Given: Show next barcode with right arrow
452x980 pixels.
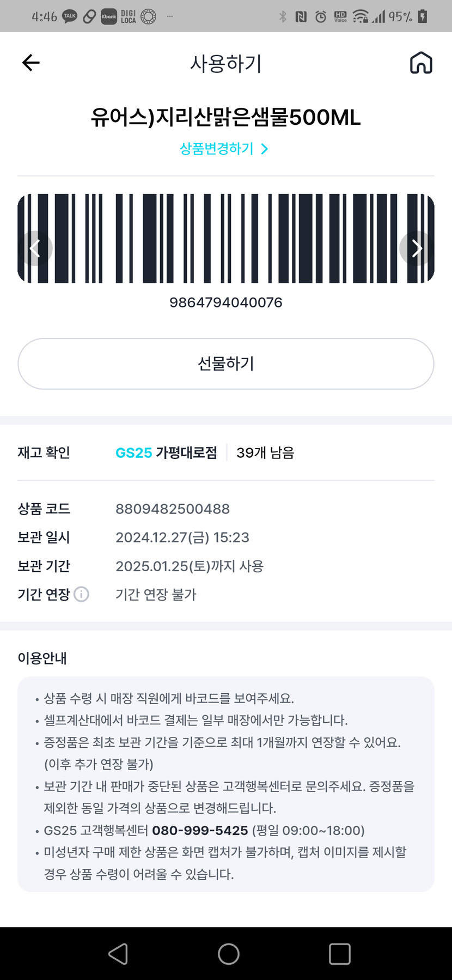Looking at the screenshot, I should coord(417,249).
